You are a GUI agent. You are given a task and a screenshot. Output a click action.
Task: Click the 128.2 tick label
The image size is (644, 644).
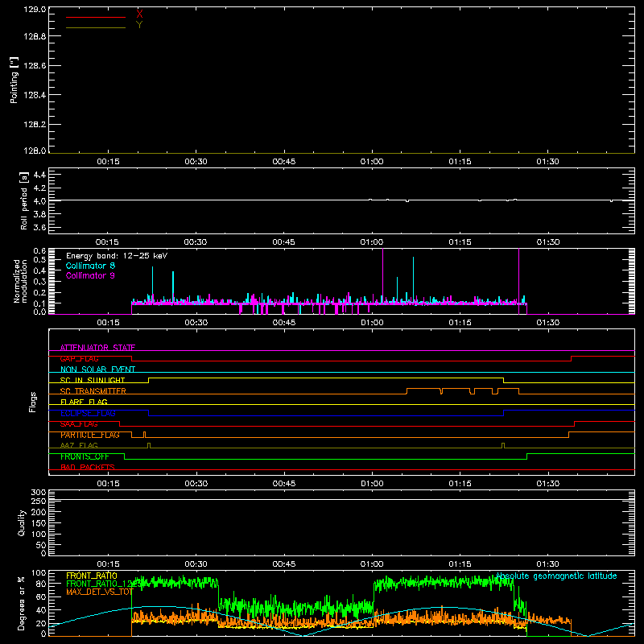pos(35,125)
